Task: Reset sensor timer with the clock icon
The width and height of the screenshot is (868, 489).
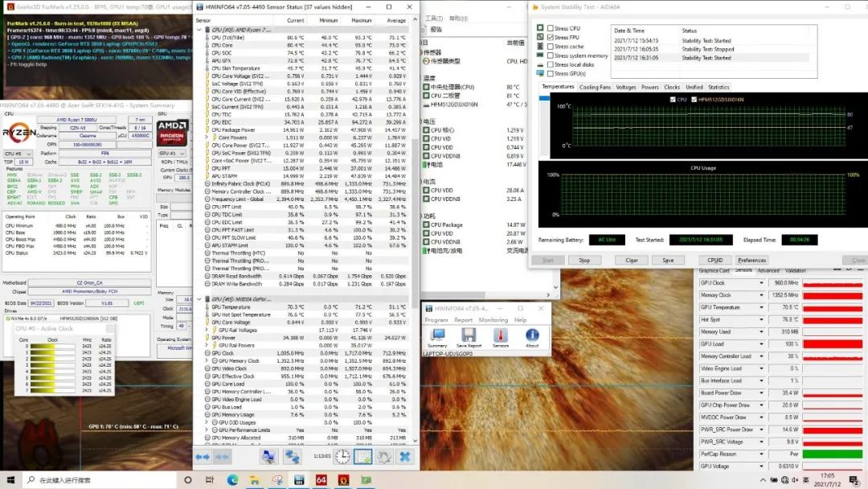Action: click(x=342, y=456)
